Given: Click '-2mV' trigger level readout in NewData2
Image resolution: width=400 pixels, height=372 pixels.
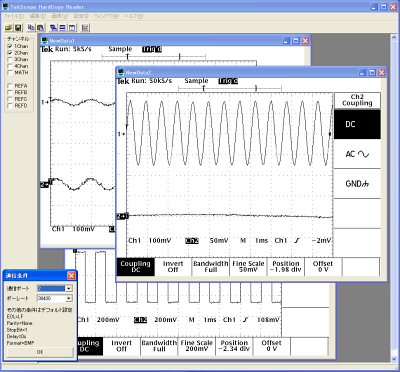Looking at the screenshot, I should (321, 240).
